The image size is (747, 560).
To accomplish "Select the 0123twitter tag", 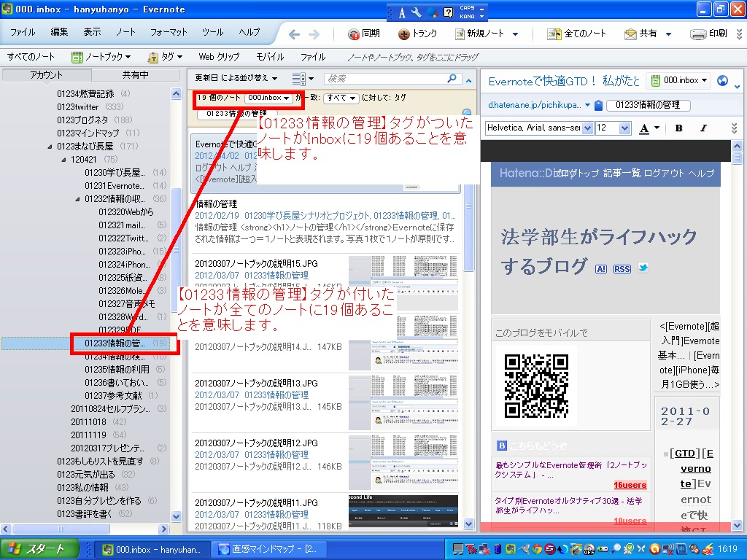I will point(77,107).
